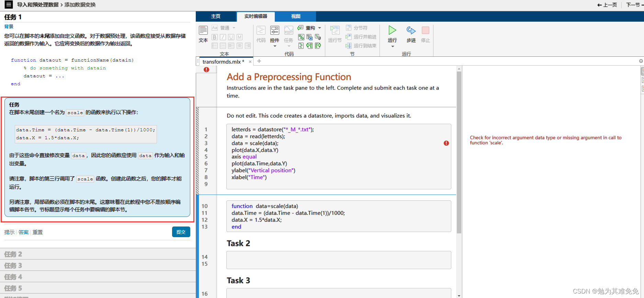The height and width of the screenshot is (298, 644).
Task: Apply bulleted list formatting
Action: click(215, 46)
